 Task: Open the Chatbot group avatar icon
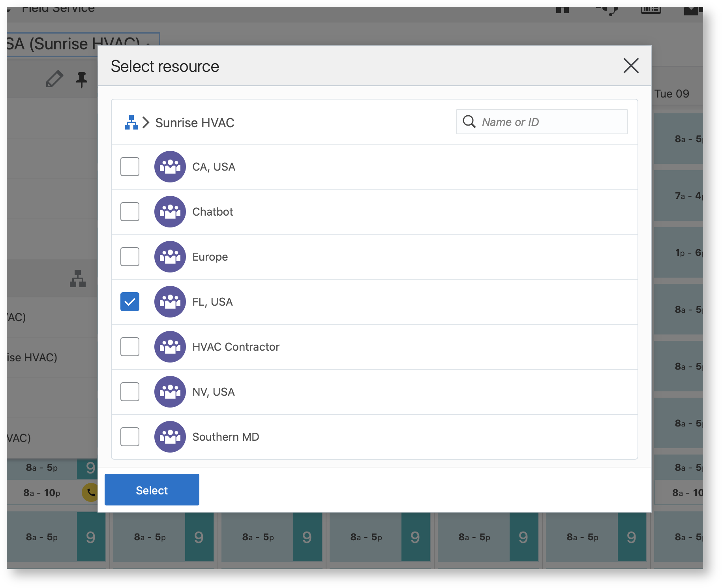click(170, 212)
